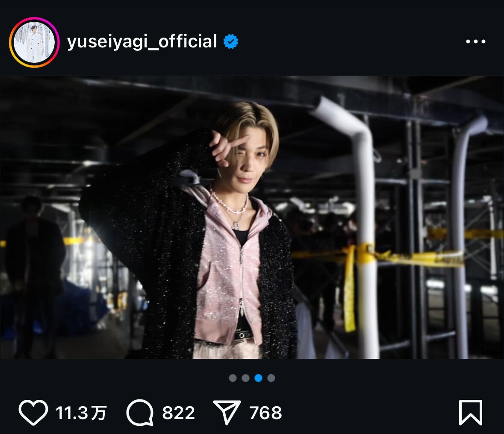The width and height of the screenshot is (504, 434).
Task: Tap the 768 shares count
Action: pyautogui.click(x=265, y=413)
